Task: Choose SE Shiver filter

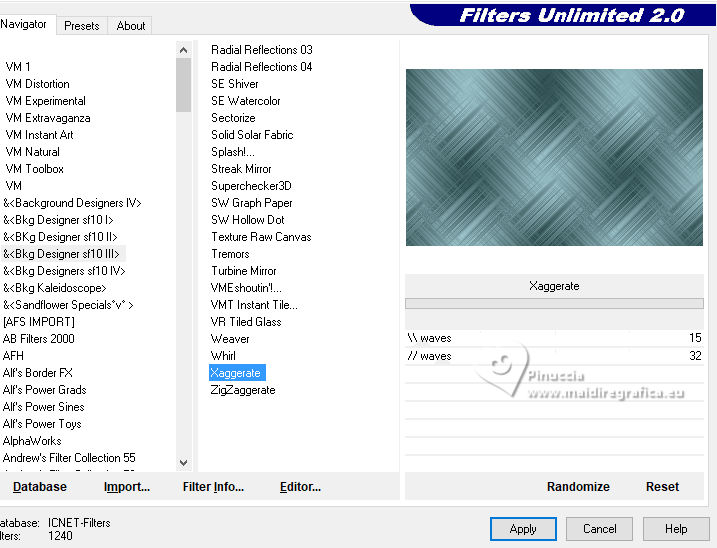Action: (x=235, y=84)
